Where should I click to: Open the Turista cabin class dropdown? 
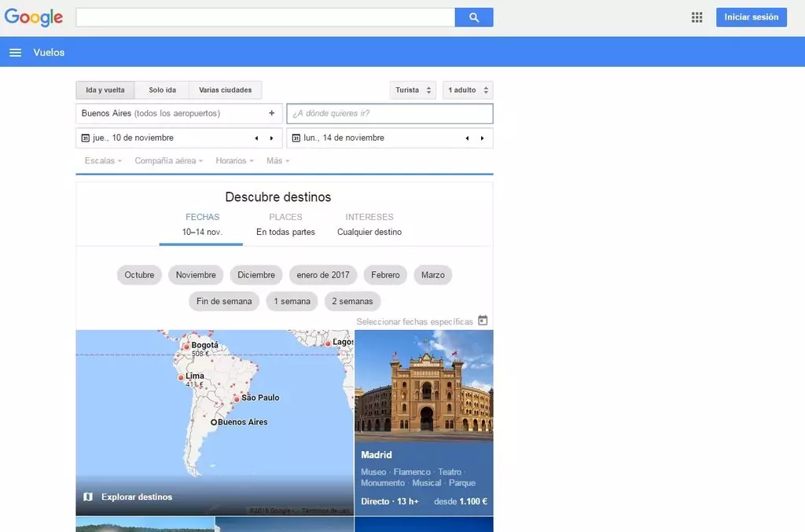click(x=413, y=90)
